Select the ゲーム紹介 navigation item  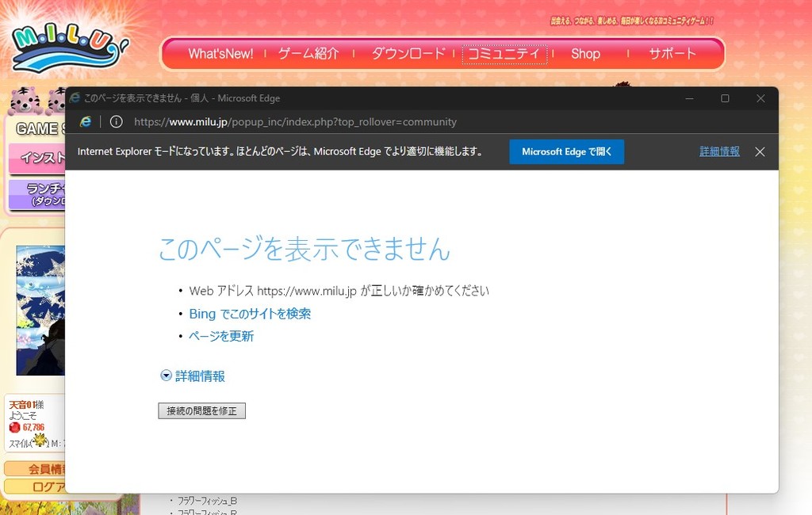(308, 54)
